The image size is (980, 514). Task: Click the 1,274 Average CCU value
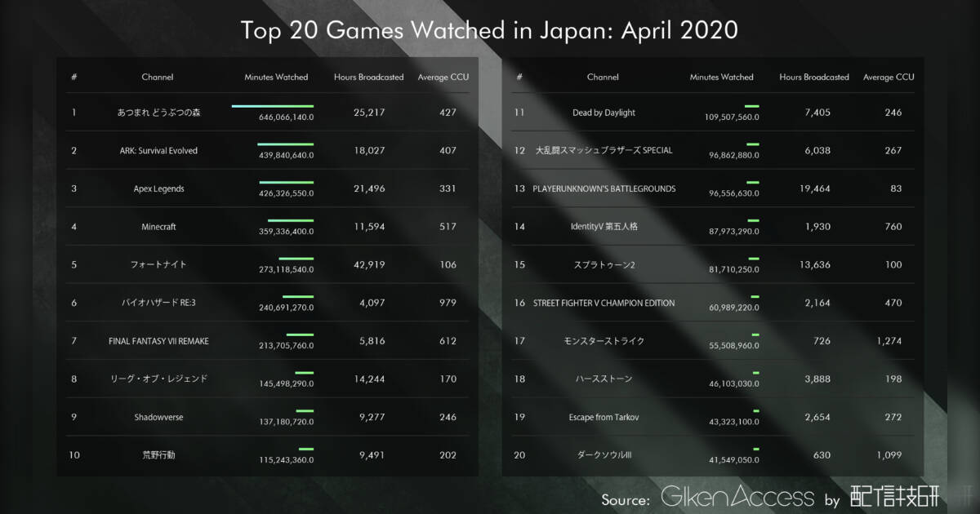pos(889,341)
